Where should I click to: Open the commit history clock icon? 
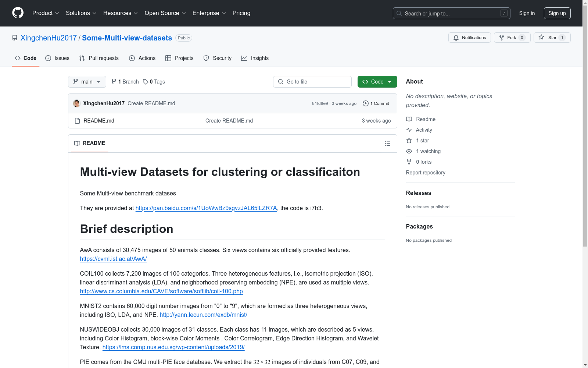coord(365,103)
